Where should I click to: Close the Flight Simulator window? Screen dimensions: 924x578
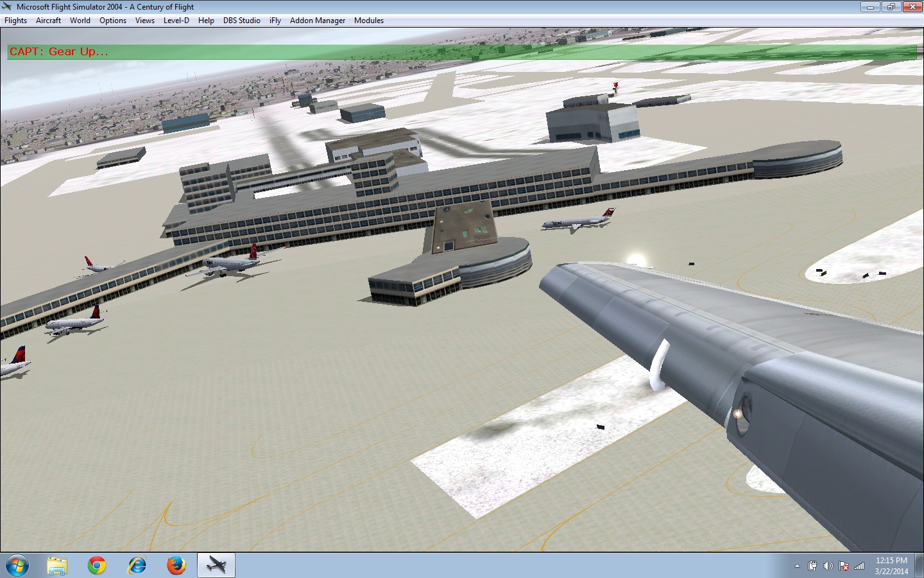[912, 7]
